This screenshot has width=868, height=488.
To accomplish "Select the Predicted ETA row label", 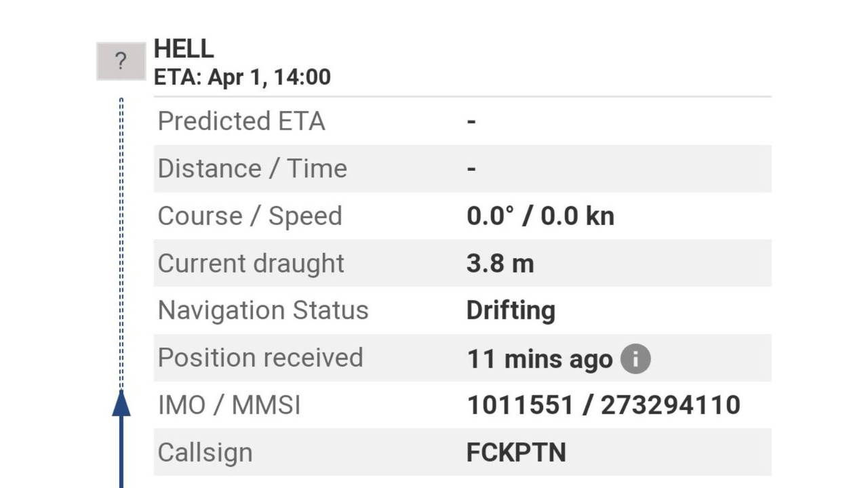I will click(x=241, y=121).
